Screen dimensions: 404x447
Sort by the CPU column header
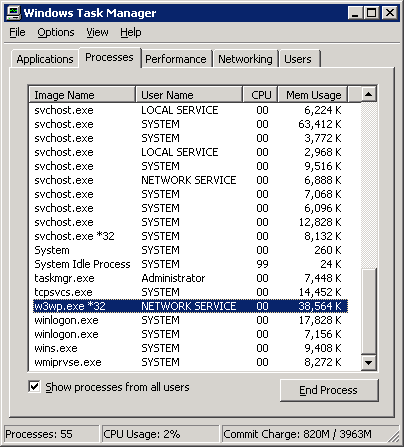pos(260,95)
